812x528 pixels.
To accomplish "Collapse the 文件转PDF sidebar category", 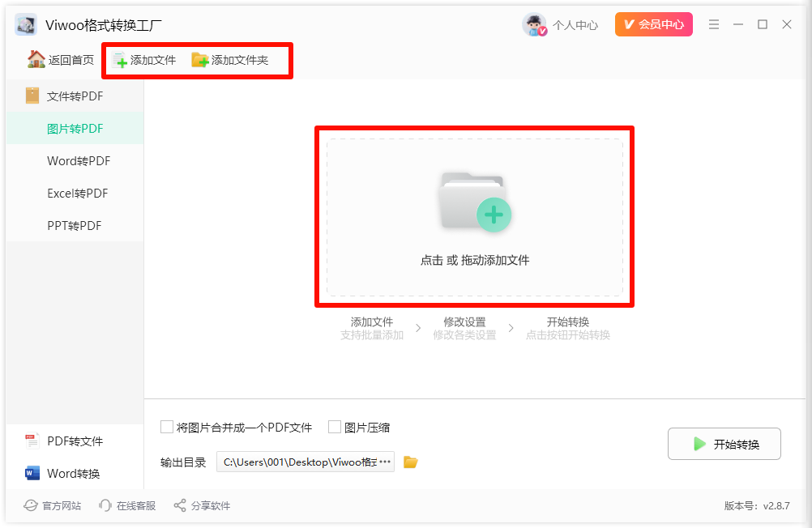I will (x=75, y=96).
